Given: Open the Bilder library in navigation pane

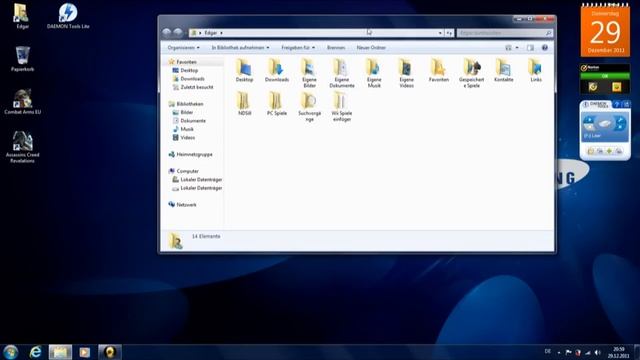Looking at the screenshot, I should coord(187,112).
